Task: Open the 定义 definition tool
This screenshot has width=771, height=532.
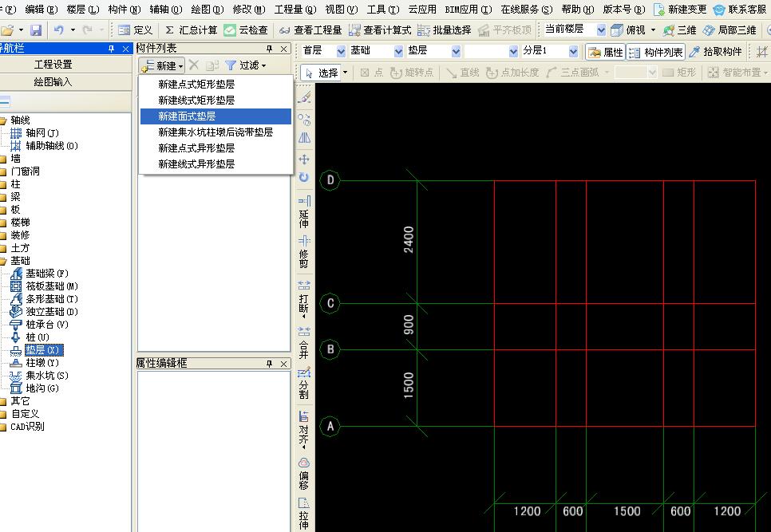Action: [x=135, y=30]
